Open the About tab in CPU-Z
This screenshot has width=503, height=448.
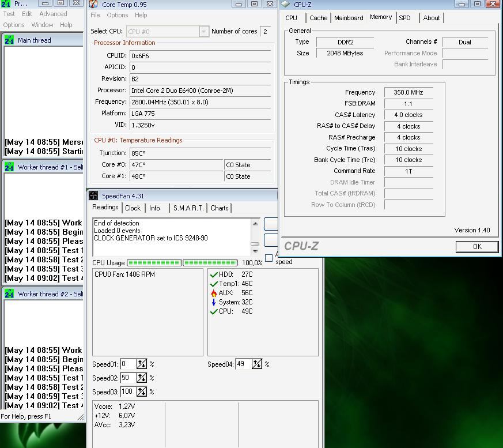coord(431,18)
